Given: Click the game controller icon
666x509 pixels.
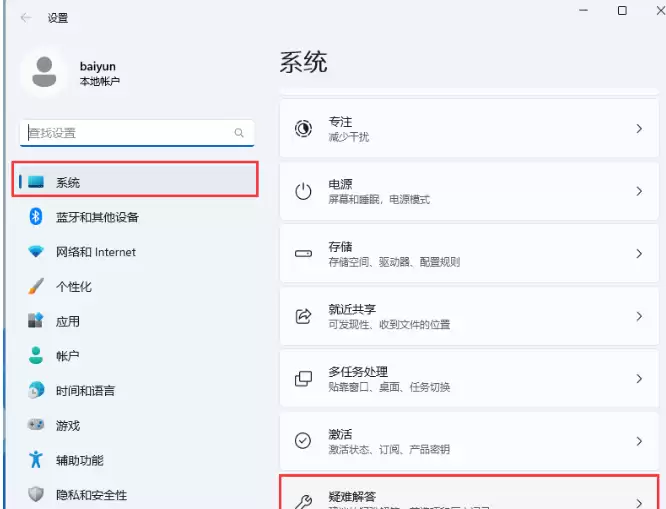Looking at the screenshot, I should pyautogui.click(x=36, y=424).
